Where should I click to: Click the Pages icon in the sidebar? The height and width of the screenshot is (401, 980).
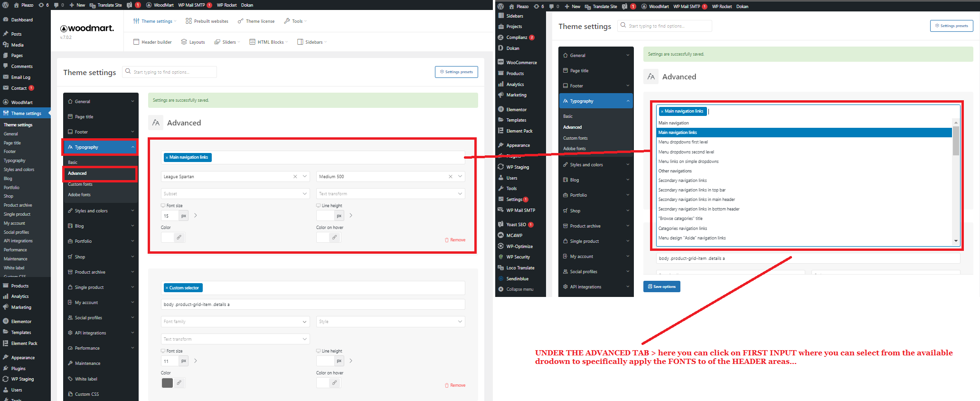6,55
